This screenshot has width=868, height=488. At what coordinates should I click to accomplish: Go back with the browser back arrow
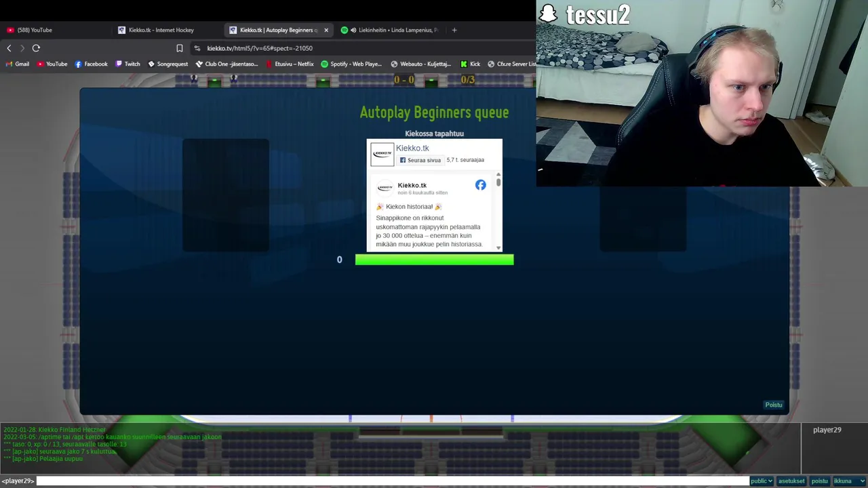coord(9,48)
